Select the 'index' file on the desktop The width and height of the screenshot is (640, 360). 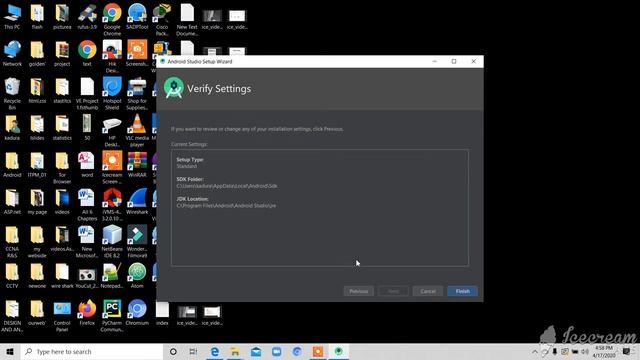(162, 313)
